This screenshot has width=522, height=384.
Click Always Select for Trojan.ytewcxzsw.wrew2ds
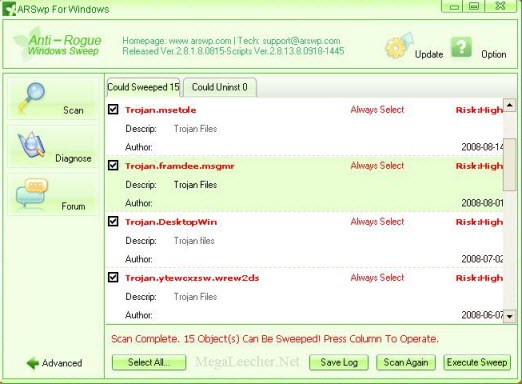tap(377, 278)
